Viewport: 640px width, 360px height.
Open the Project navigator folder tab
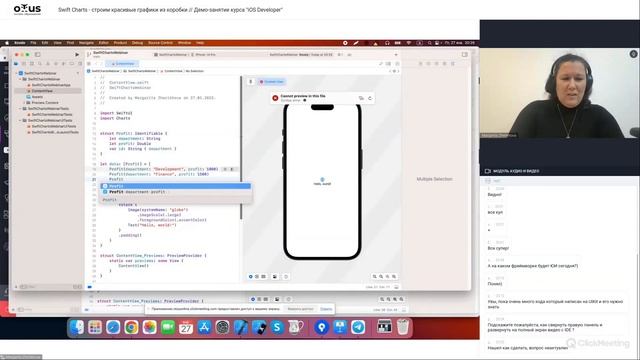(16, 64)
